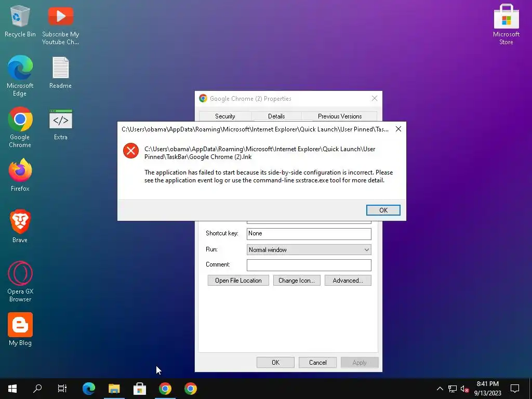Screen dimensions: 532x399
Task: Select the My Blog desktop icon
Action: coord(20,329)
